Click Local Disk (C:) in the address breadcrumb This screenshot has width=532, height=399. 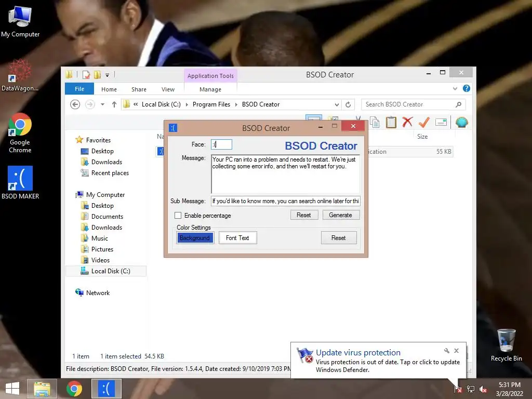point(161,104)
